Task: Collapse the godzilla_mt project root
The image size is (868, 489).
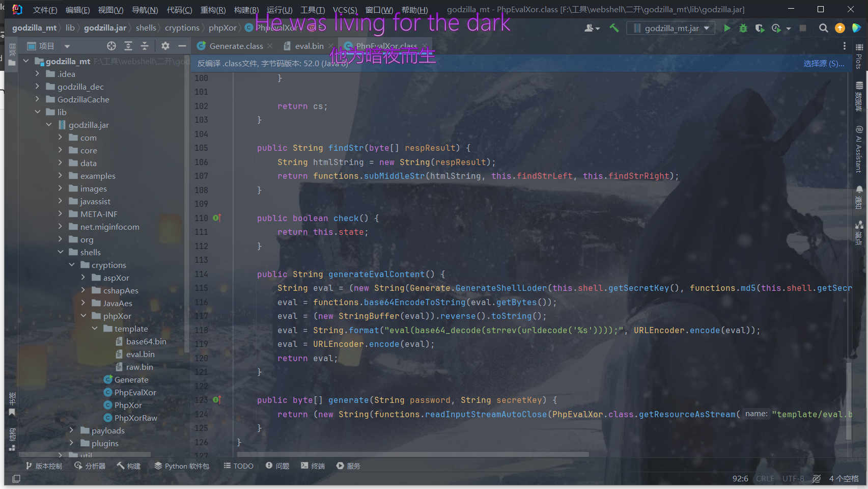Action: click(x=26, y=61)
